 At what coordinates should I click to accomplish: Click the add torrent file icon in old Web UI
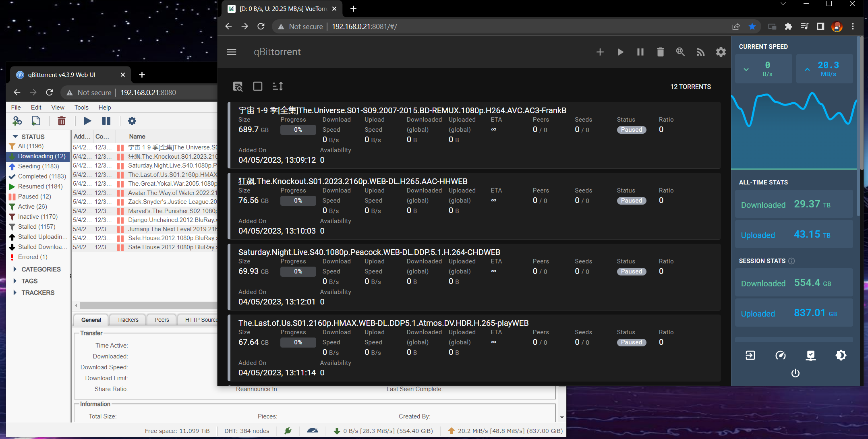click(x=36, y=121)
